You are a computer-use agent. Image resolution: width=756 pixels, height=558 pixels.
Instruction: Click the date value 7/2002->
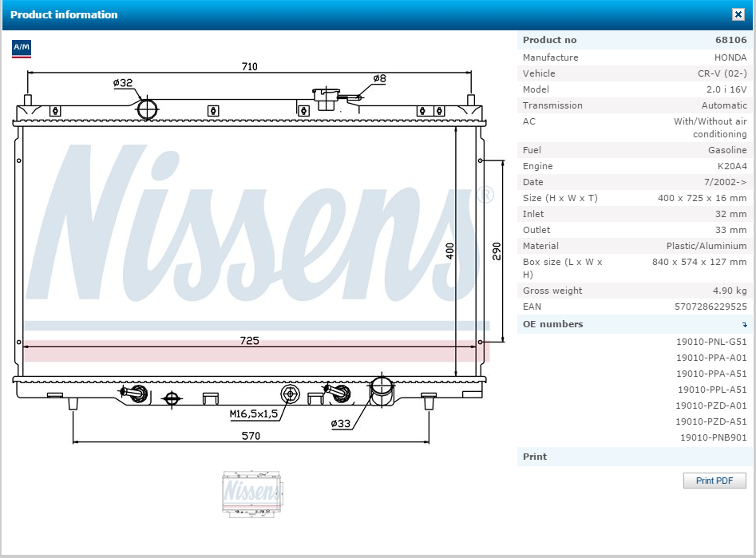click(725, 182)
